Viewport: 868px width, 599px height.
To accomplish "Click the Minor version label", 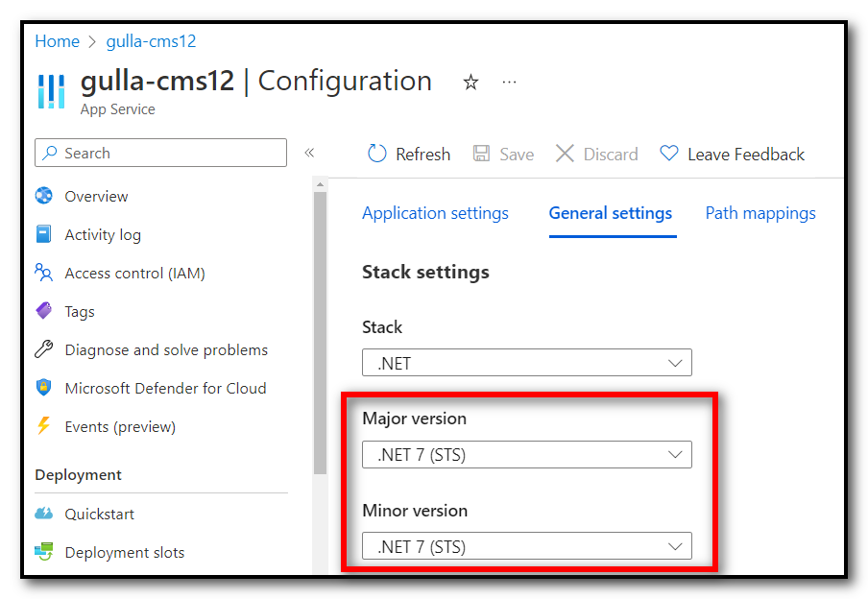I will [x=415, y=511].
